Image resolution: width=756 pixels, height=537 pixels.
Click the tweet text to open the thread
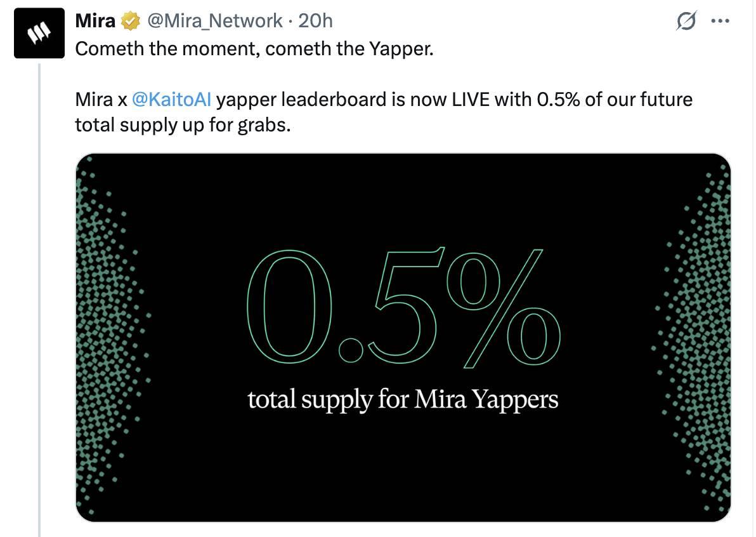[254, 48]
